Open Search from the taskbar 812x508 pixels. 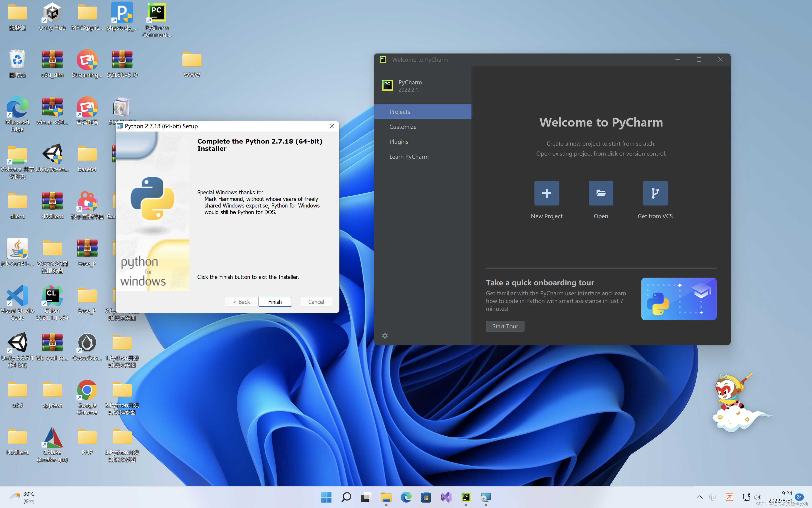[x=346, y=497]
